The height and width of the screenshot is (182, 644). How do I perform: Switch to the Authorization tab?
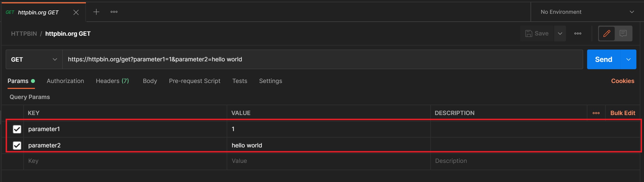pos(65,81)
